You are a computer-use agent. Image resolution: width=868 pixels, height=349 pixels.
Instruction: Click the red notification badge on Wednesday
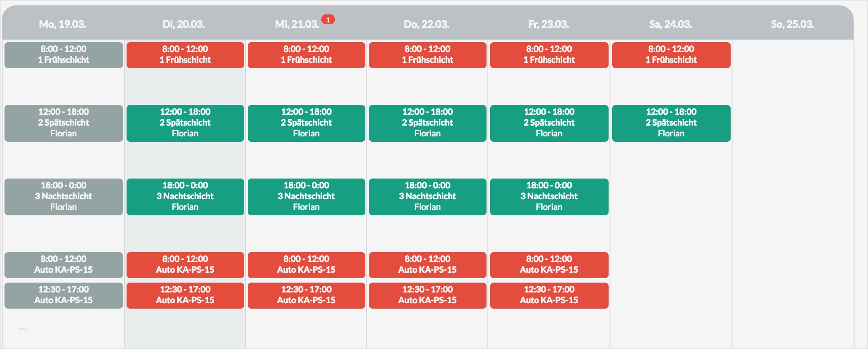[x=328, y=20]
